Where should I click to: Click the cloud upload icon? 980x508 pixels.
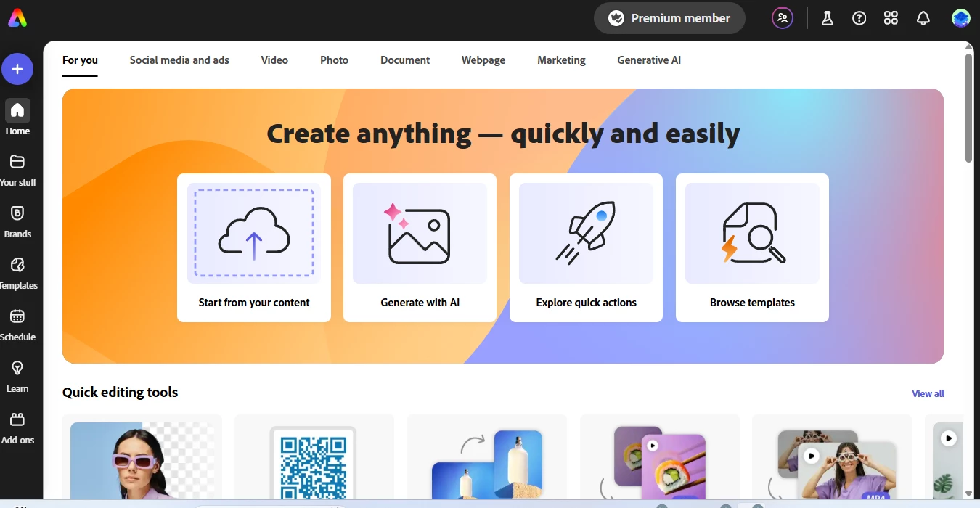coord(254,233)
